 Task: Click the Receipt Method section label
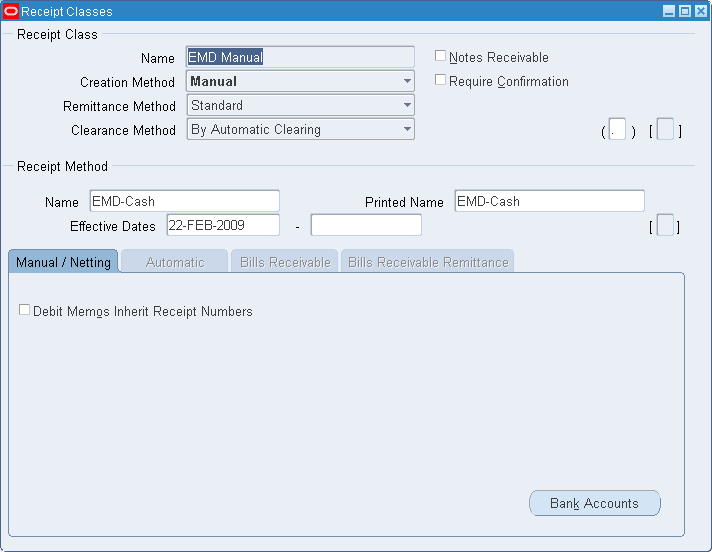(62, 166)
